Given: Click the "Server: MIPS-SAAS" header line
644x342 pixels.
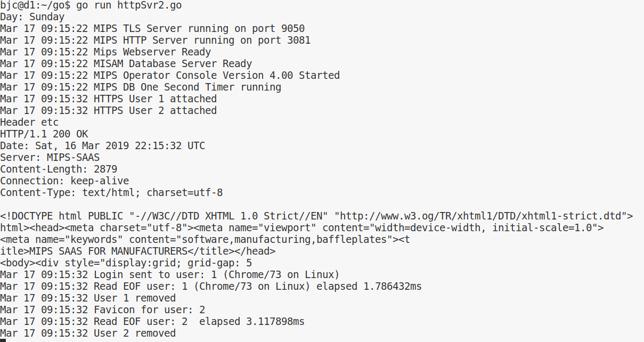Looking at the screenshot, I should point(50,158).
